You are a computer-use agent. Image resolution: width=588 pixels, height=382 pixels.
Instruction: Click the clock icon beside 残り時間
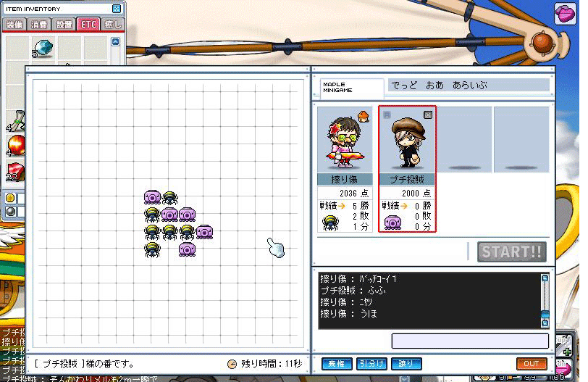[232, 364]
